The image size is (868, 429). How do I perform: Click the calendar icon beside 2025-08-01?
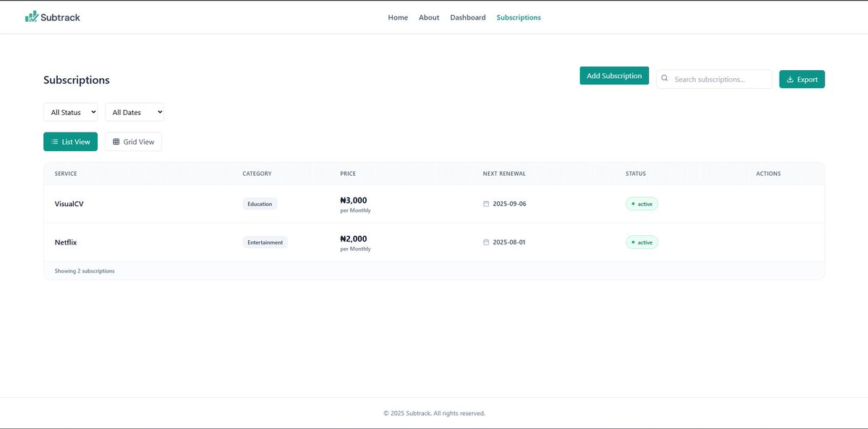tap(486, 242)
